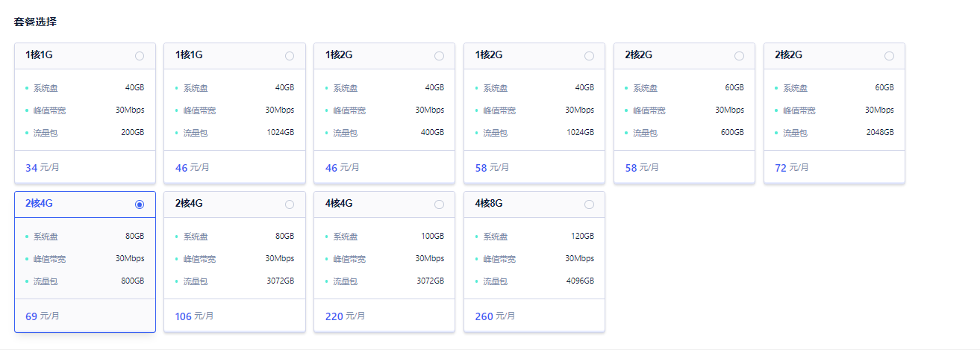Select radio button for 4核8G plan
The width and height of the screenshot is (980, 350).
click(x=589, y=204)
